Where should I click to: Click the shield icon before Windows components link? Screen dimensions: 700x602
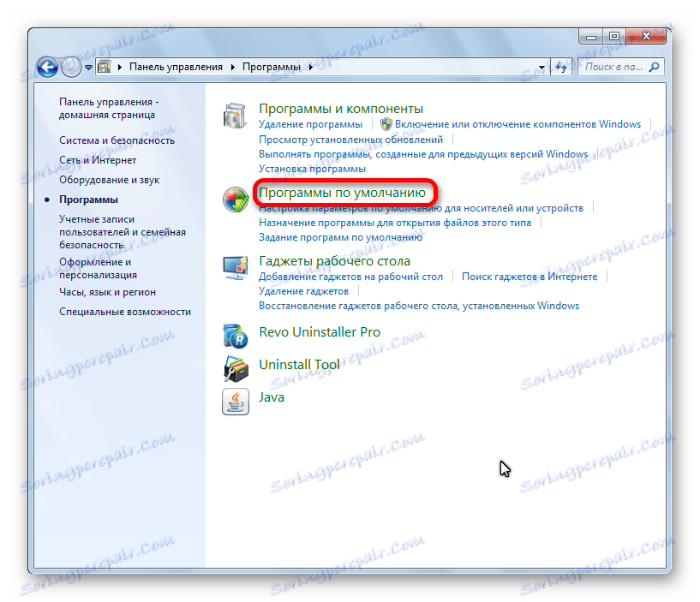[x=386, y=124]
